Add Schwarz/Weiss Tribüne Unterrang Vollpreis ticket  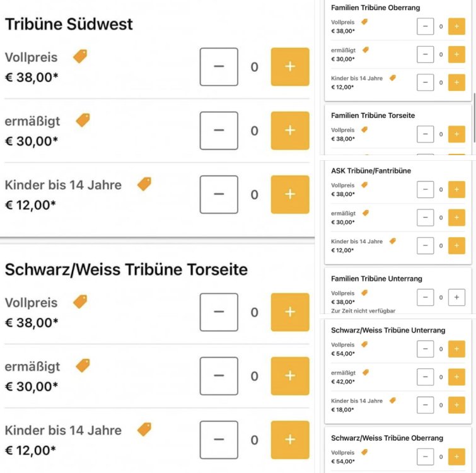(456, 349)
